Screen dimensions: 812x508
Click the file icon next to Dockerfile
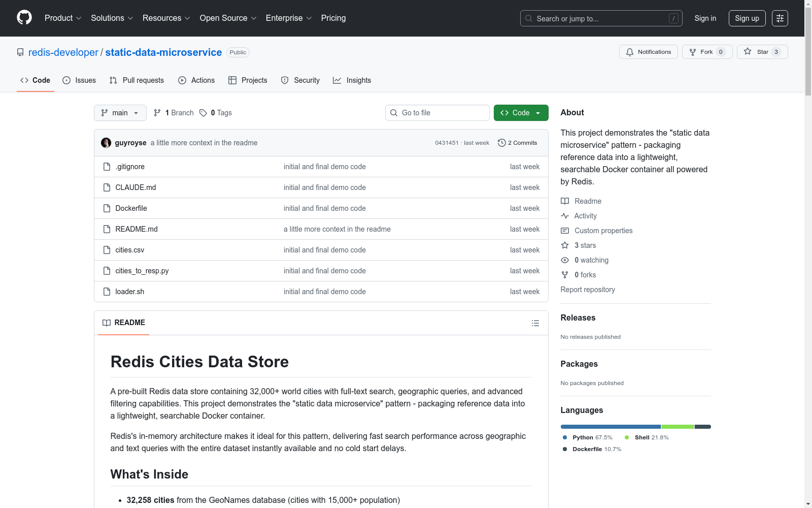point(107,208)
